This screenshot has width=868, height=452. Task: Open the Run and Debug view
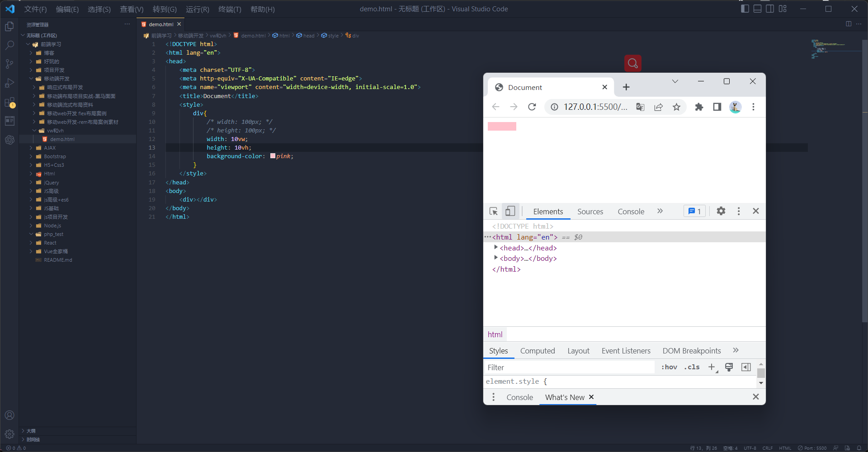coord(9,83)
